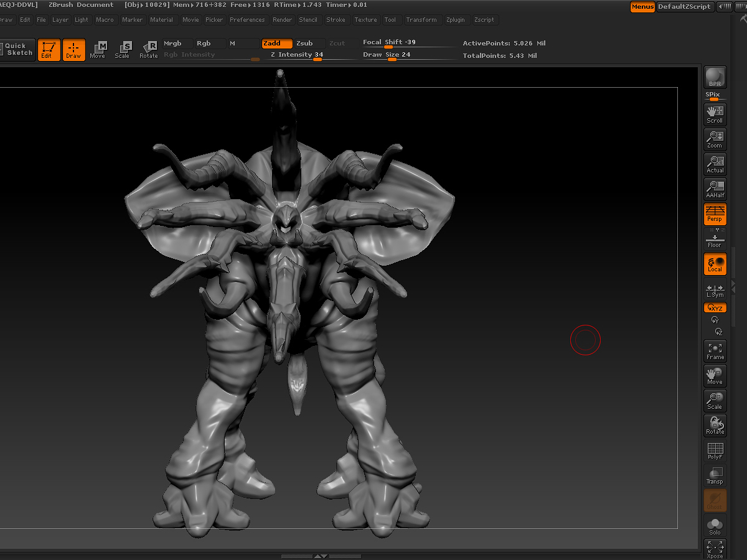Click the Rotate navigation button with lock icon

pos(715,426)
